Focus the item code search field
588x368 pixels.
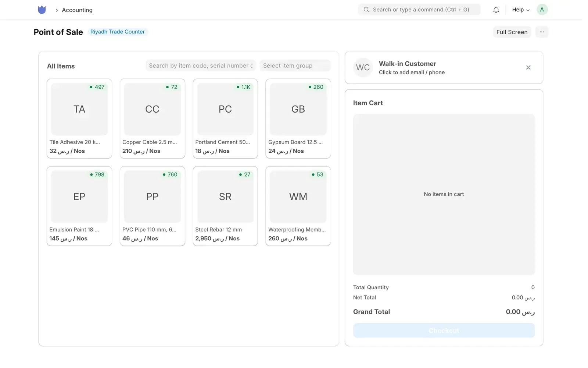click(x=201, y=66)
